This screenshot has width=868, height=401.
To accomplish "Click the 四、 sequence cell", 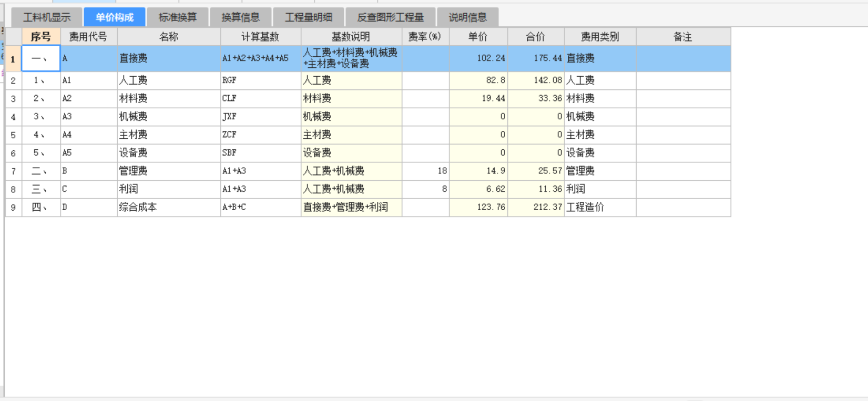I will click(x=41, y=208).
